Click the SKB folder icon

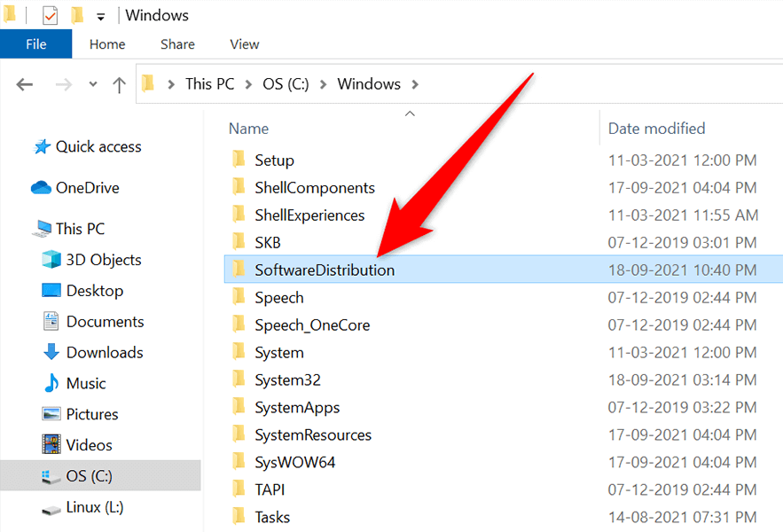click(x=239, y=241)
